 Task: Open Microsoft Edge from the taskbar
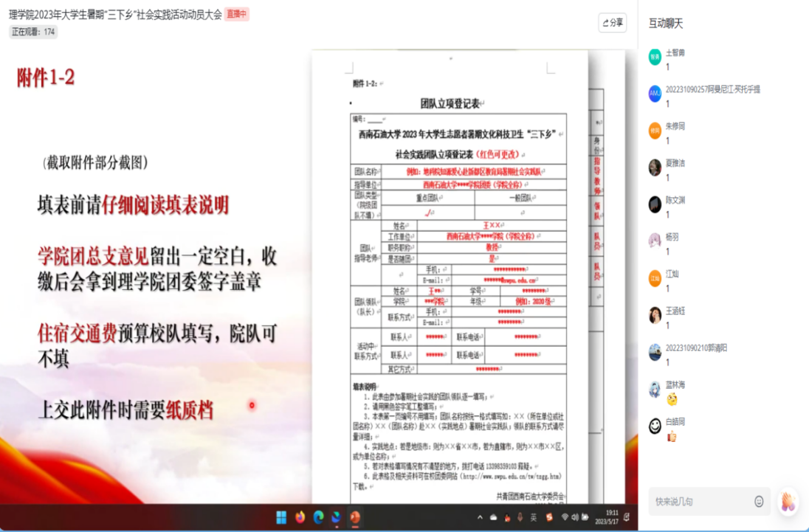pyautogui.click(x=319, y=517)
